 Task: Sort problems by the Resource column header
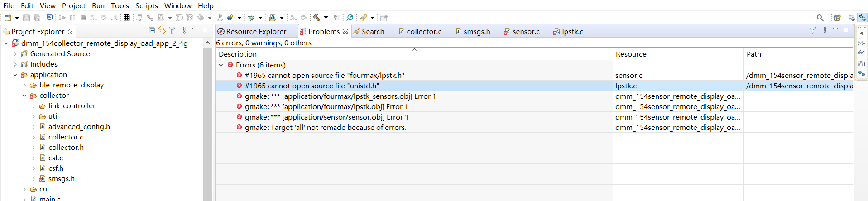point(631,54)
